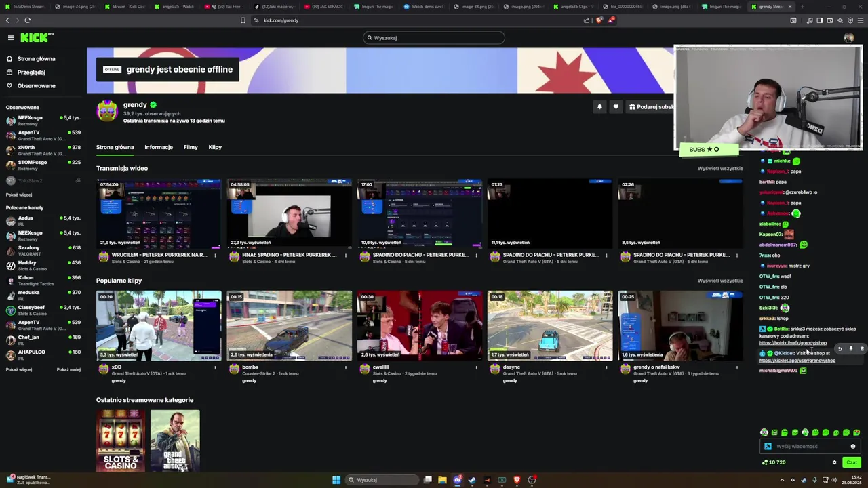Click botrix.live grendy shop link
Image resolution: width=868 pixels, height=488 pixels.
pos(793,343)
